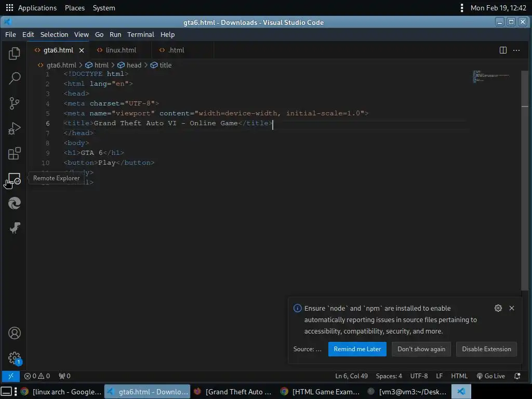Open the Source Control view

[x=14, y=103]
